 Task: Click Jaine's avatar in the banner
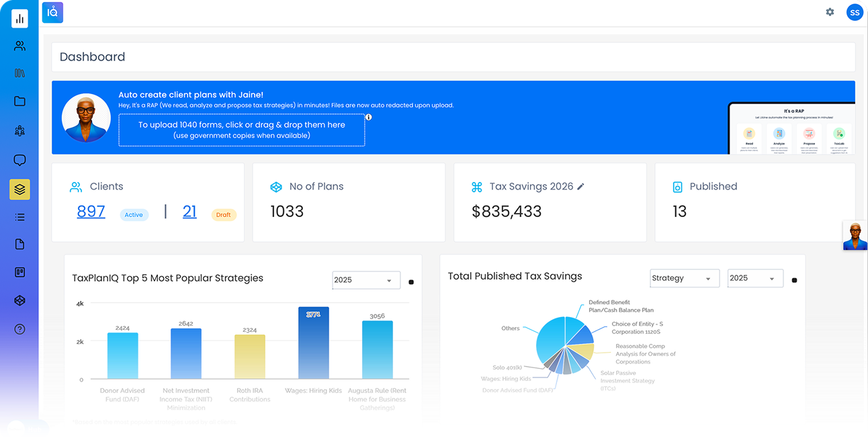click(x=86, y=118)
